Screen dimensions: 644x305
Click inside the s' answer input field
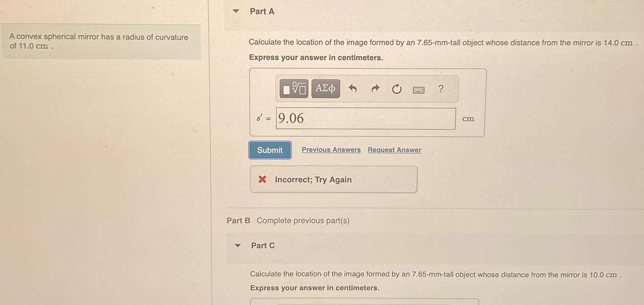364,119
